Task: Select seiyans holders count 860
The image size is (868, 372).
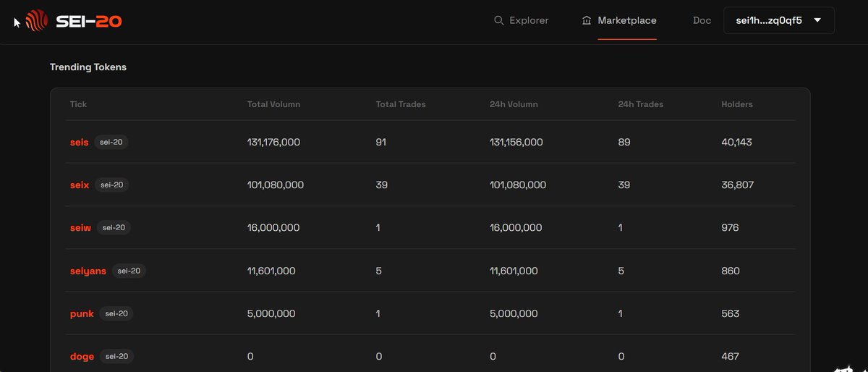Action: point(731,271)
